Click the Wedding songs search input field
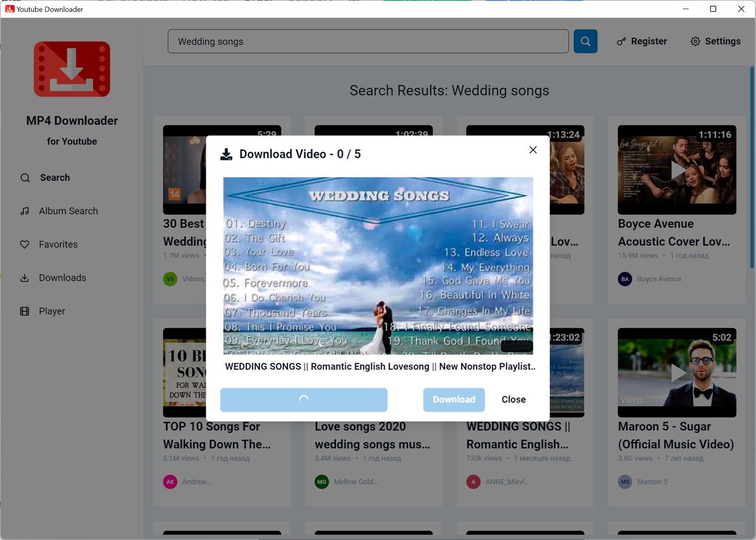This screenshot has width=756, height=540. [368, 41]
